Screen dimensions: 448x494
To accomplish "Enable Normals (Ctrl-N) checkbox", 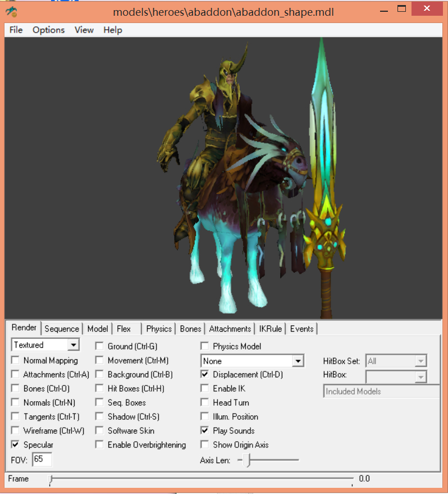I will click(x=15, y=402).
